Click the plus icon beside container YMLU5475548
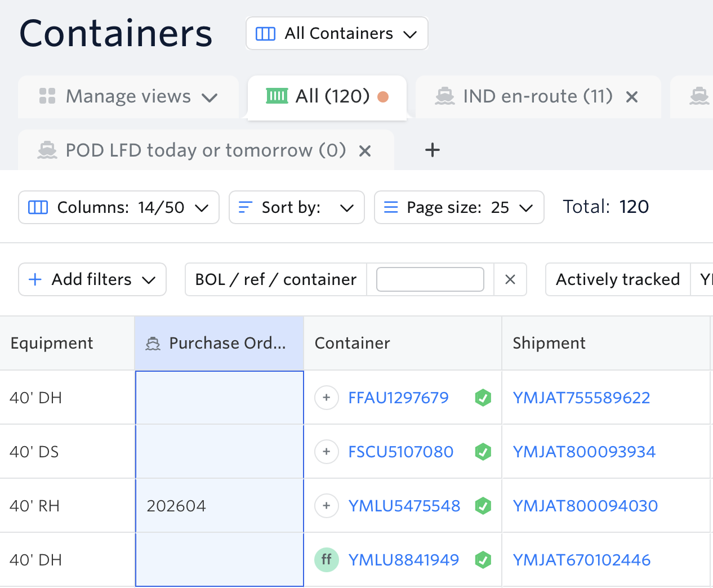The width and height of the screenshot is (713, 588). (x=326, y=506)
